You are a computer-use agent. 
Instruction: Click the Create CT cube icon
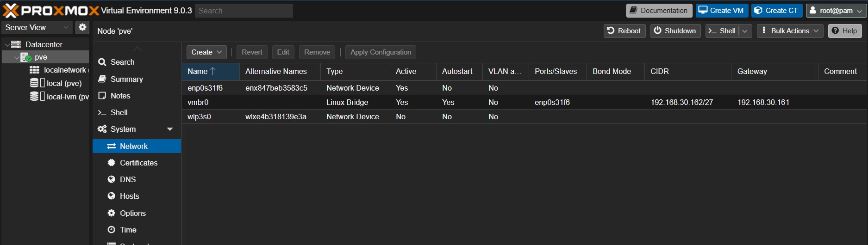tap(758, 10)
